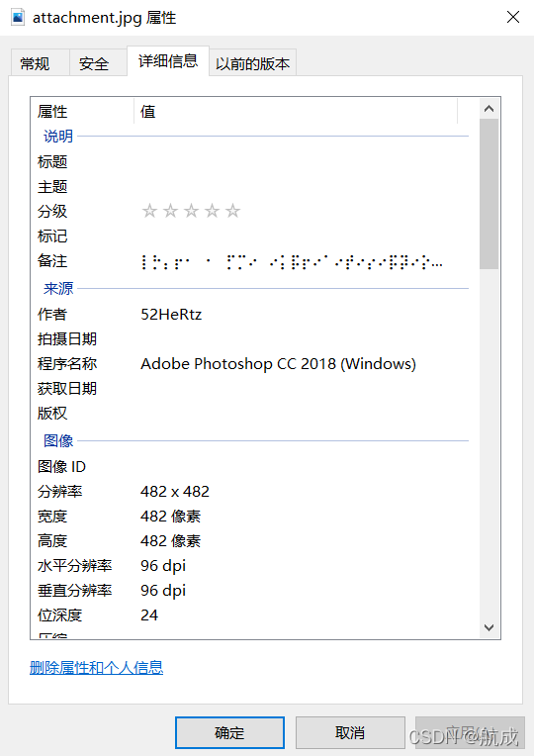Click the 程序名称 property label
The image size is (534, 756).
[x=67, y=363]
